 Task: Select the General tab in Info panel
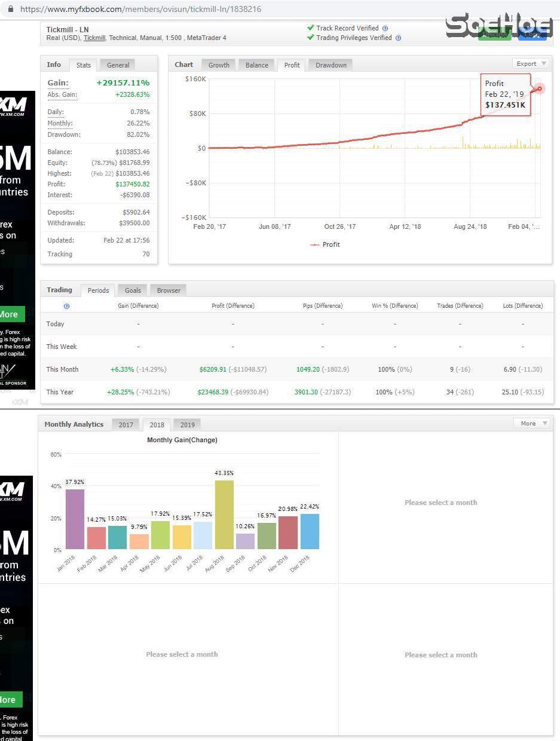pyautogui.click(x=118, y=65)
